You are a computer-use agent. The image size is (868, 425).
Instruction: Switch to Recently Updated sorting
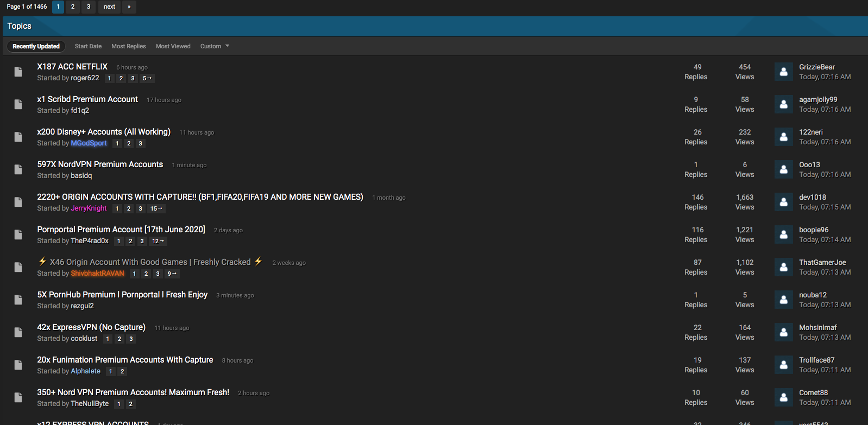coord(36,46)
